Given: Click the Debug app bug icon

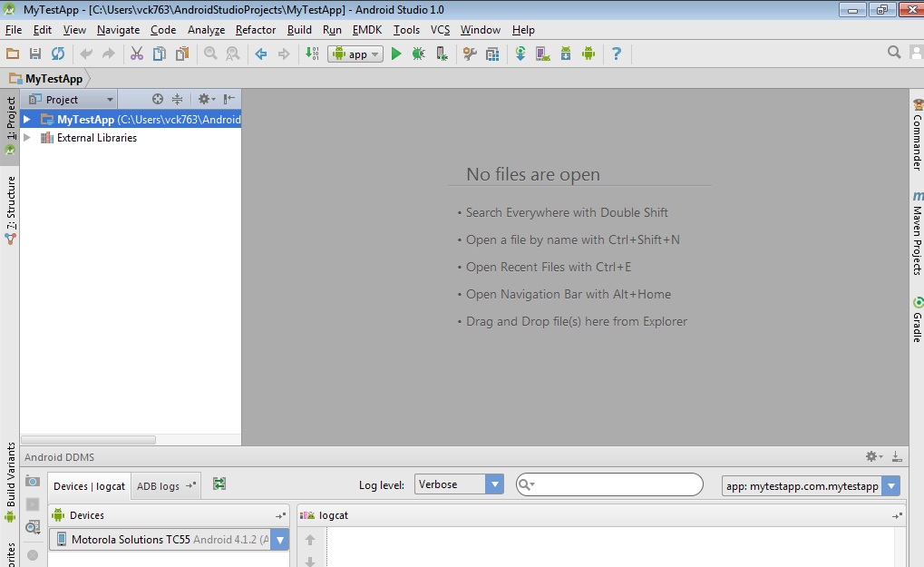Looking at the screenshot, I should [x=418, y=54].
